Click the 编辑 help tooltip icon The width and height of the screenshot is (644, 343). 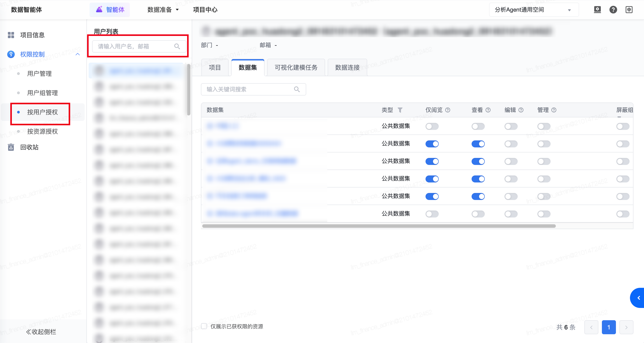tap(521, 110)
